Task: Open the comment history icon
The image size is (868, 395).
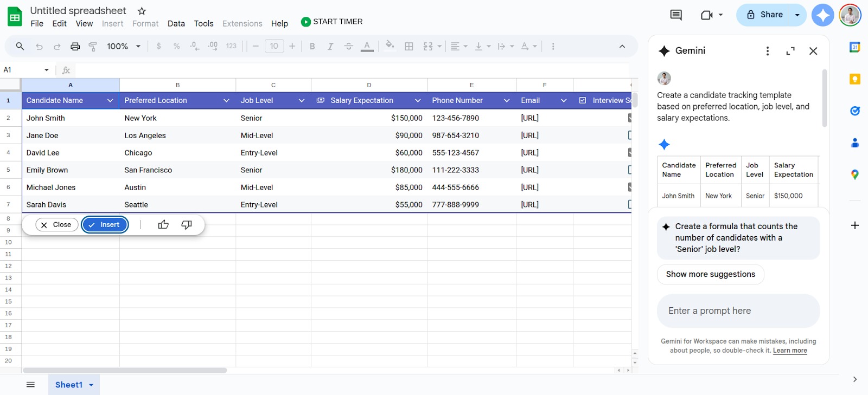Action: (676, 15)
